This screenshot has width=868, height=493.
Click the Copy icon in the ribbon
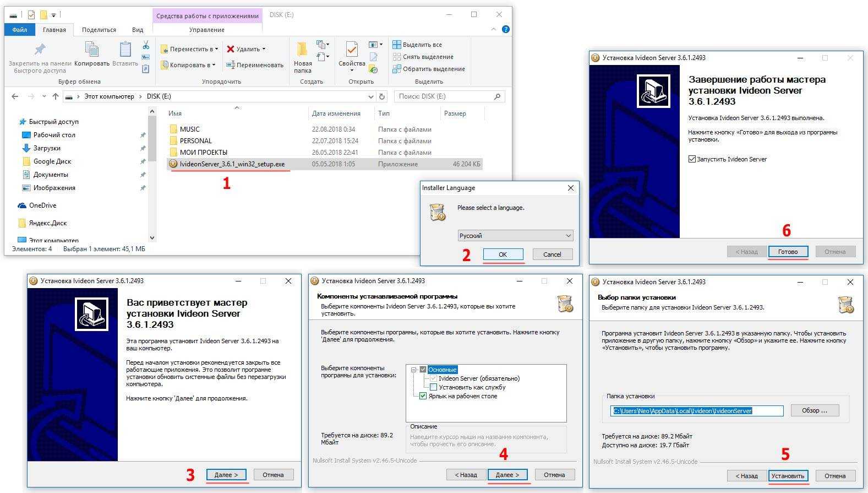click(x=92, y=51)
